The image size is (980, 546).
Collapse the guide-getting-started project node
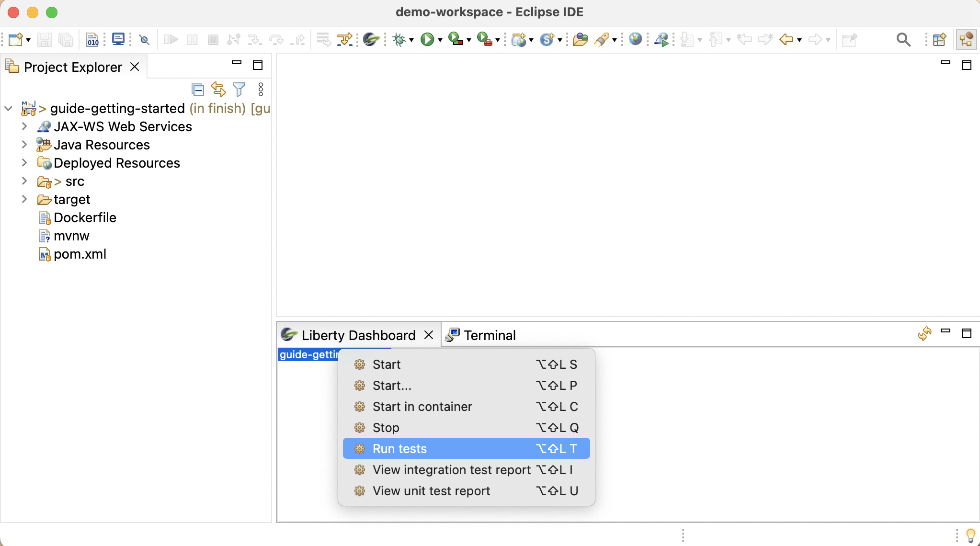click(8, 109)
